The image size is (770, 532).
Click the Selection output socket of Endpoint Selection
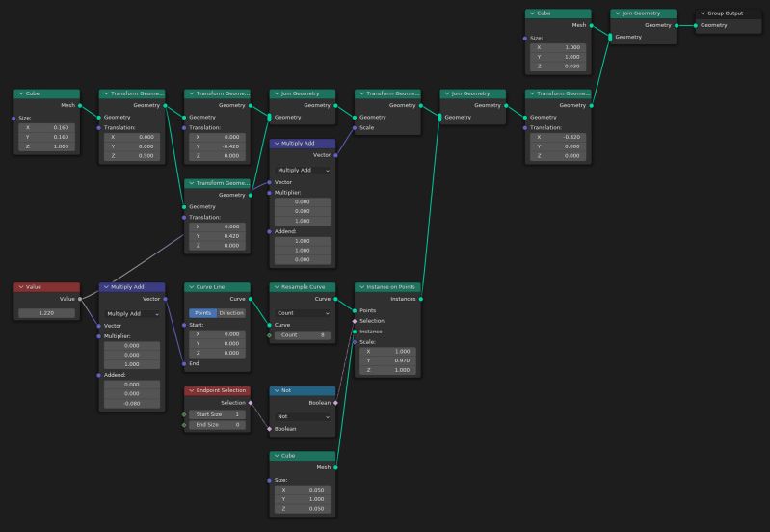tap(251, 403)
